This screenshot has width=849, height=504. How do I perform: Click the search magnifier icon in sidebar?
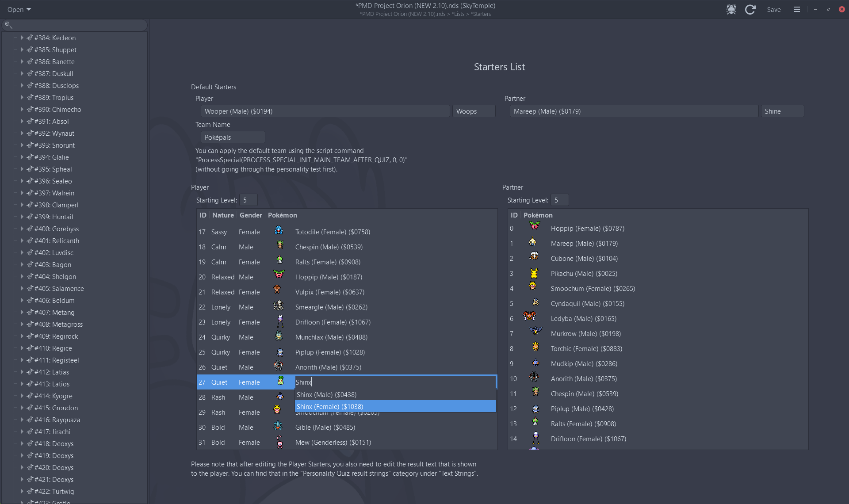8,25
